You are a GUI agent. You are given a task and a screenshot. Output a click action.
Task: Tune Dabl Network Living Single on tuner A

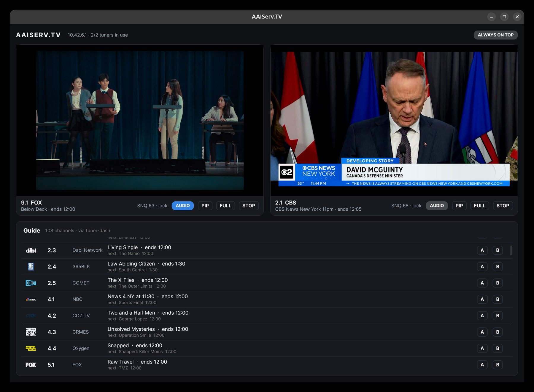click(x=482, y=250)
